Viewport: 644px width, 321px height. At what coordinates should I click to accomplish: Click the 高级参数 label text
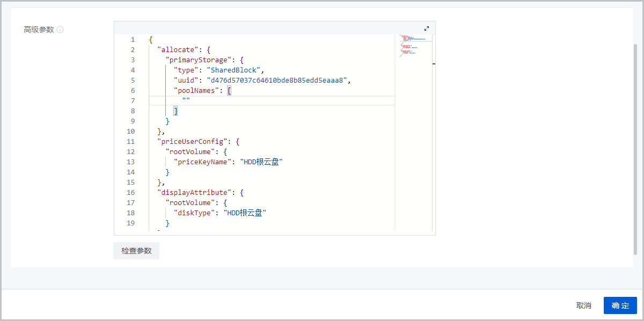coord(39,30)
